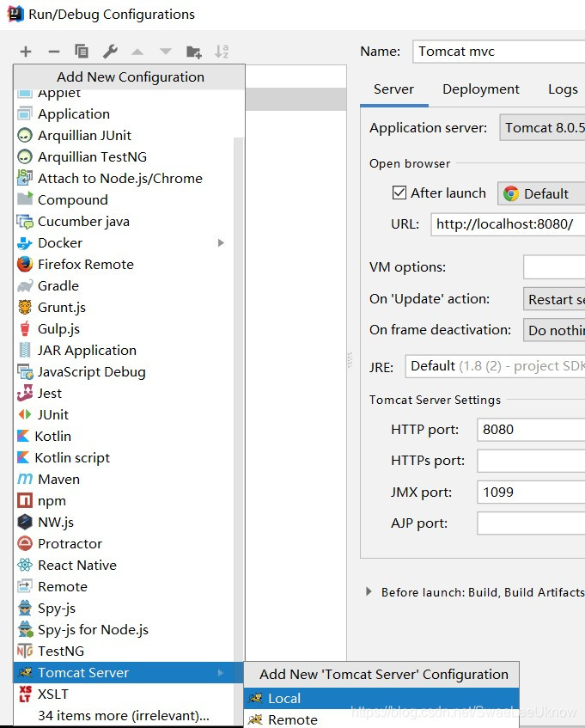The width and height of the screenshot is (585, 728).
Task: Click the Move Up arrow icon
Action: click(x=137, y=52)
